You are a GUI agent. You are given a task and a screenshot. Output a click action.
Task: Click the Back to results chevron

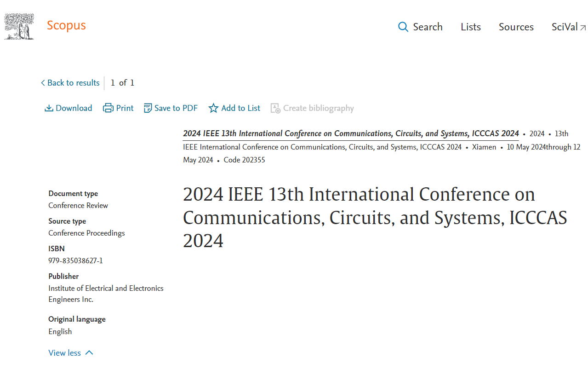pos(43,83)
